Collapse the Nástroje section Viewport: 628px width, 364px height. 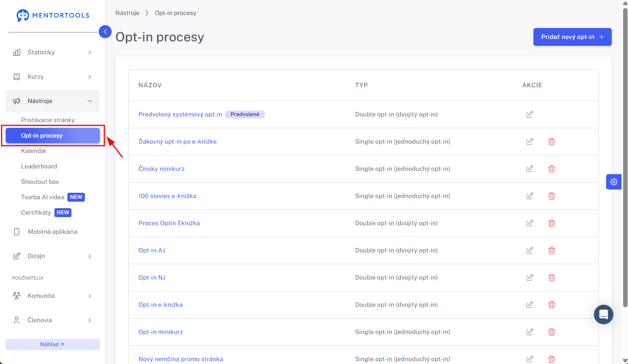(x=53, y=101)
